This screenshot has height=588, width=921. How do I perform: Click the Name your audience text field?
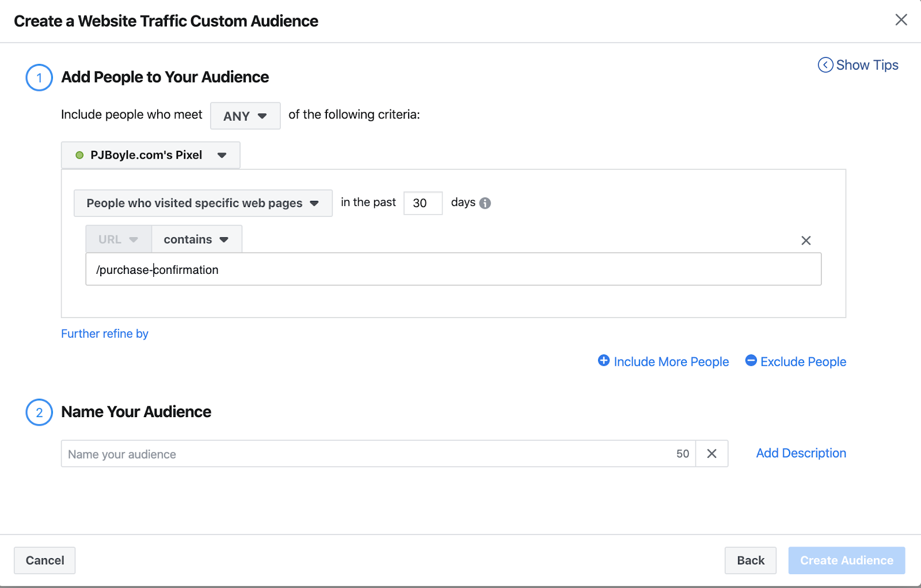(368, 454)
